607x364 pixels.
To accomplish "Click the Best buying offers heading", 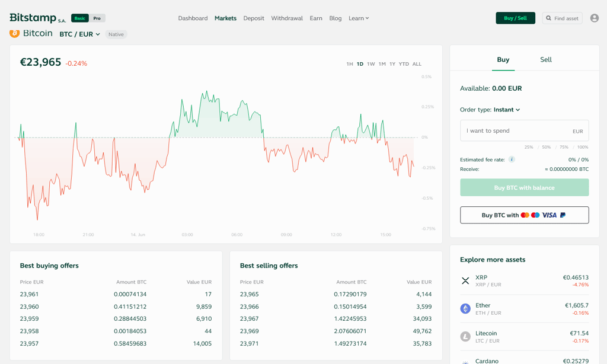I will [x=49, y=266].
